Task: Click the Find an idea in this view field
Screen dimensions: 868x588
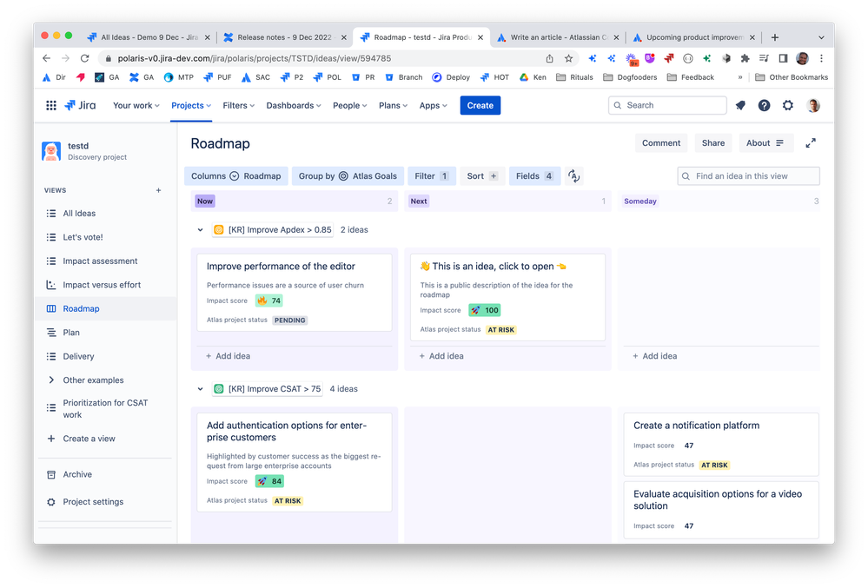Action: coord(748,176)
